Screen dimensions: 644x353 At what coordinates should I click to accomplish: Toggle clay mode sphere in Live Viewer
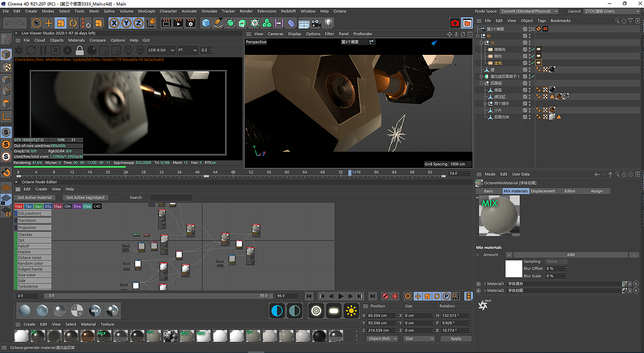(x=92, y=50)
